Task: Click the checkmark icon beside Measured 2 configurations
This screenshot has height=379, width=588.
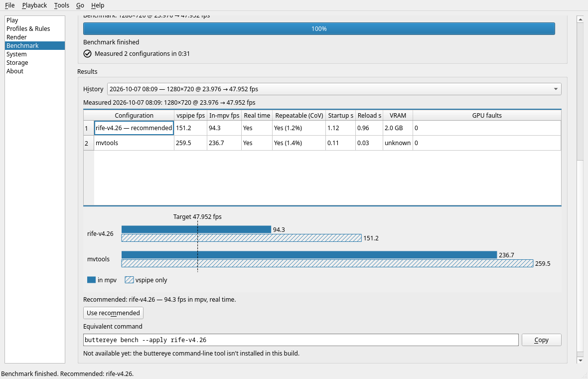Action: coord(87,54)
